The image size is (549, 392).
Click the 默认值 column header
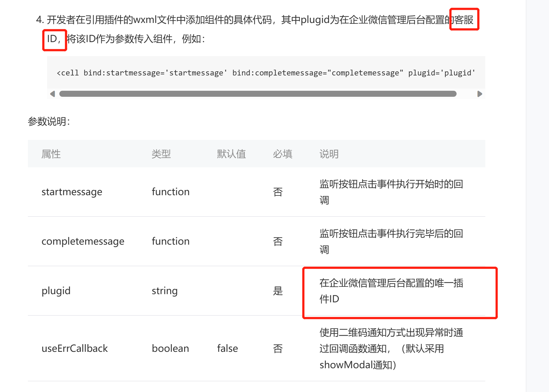coord(231,154)
